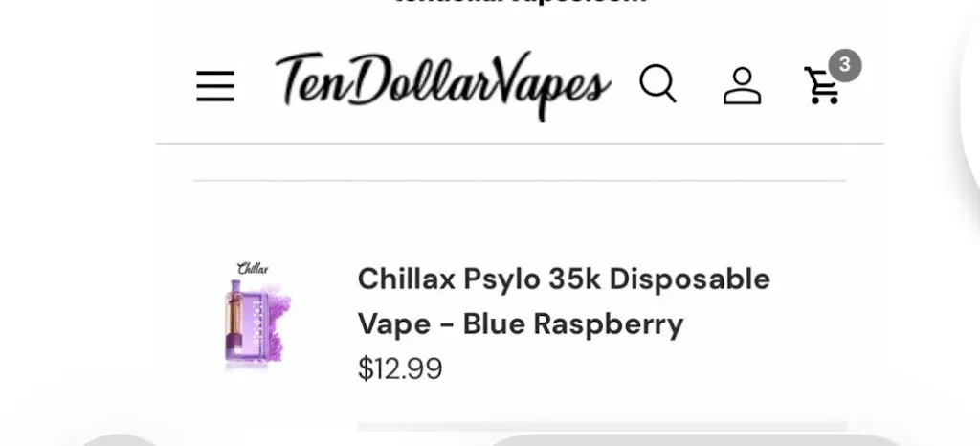Go home via TenDollarVapes logo

[x=442, y=84]
